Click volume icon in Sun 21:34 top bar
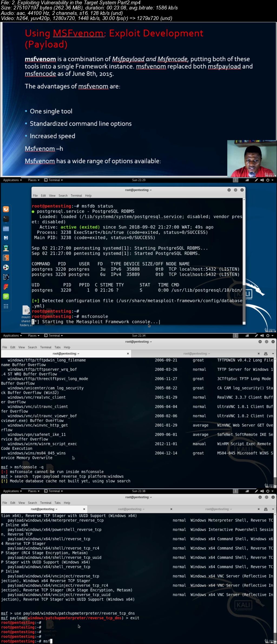 262,336
